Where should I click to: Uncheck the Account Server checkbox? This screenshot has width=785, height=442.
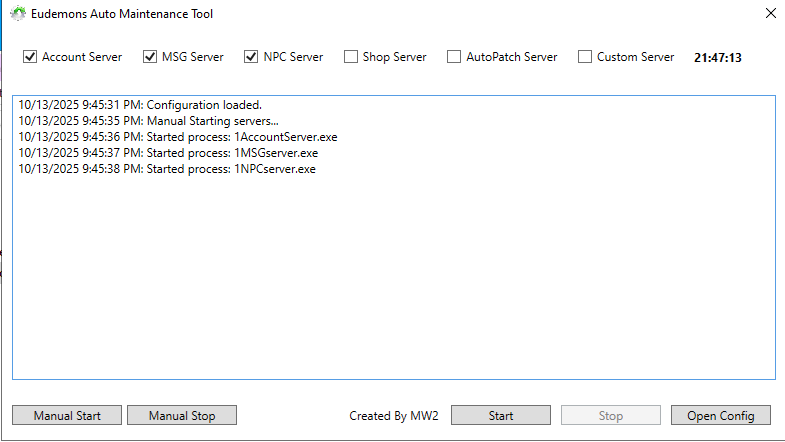pos(30,57)
